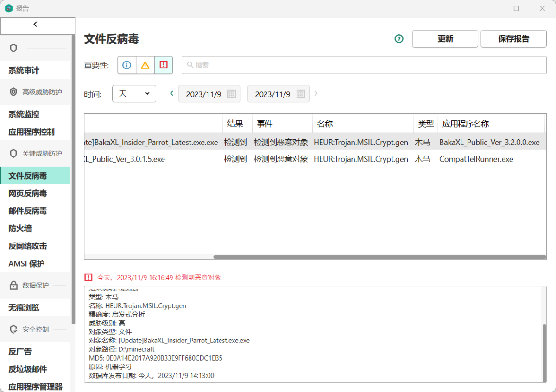Toggle warning events filter icon
Viewport: 556px width, 392px height.
click(x=145, y=65)
